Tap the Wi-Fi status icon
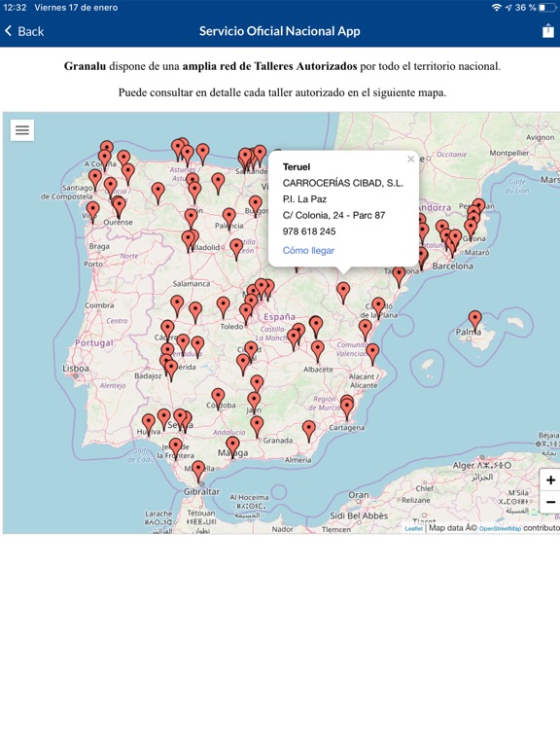Image resolution: width=560 pixels, height=747 pixels. [x=496, y=7]
